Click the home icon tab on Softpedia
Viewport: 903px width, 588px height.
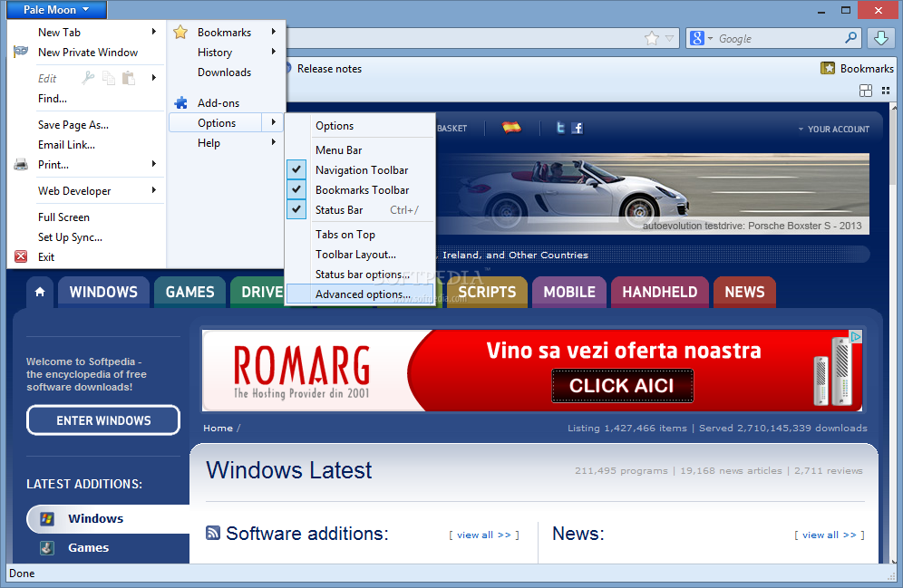click(40, 292)
